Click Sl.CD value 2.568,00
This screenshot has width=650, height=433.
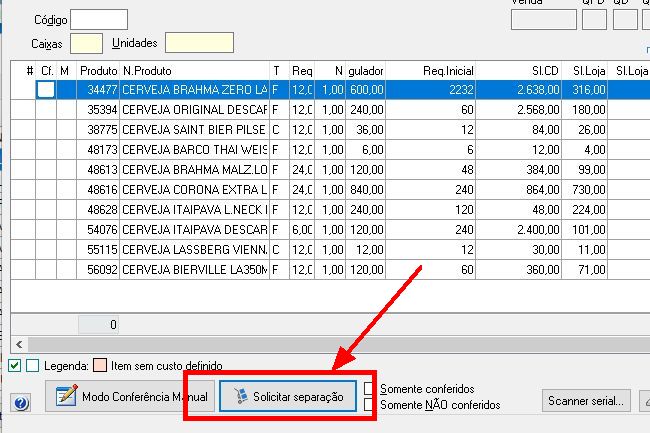[538, 110]
